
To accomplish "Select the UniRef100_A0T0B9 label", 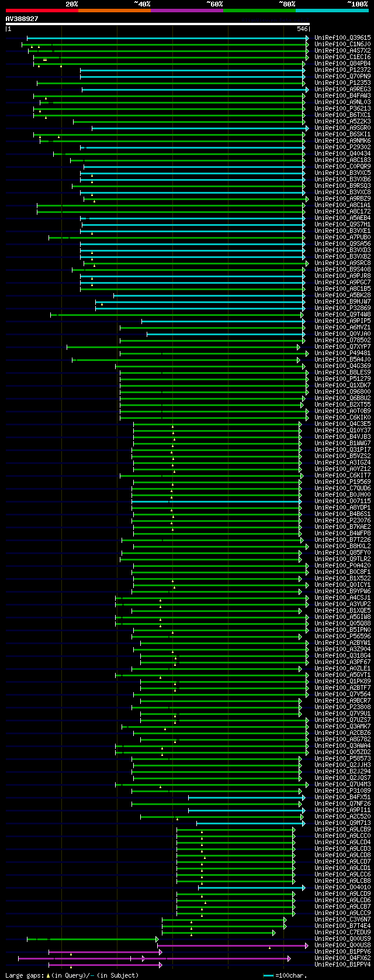I will (x=342, y=411).
